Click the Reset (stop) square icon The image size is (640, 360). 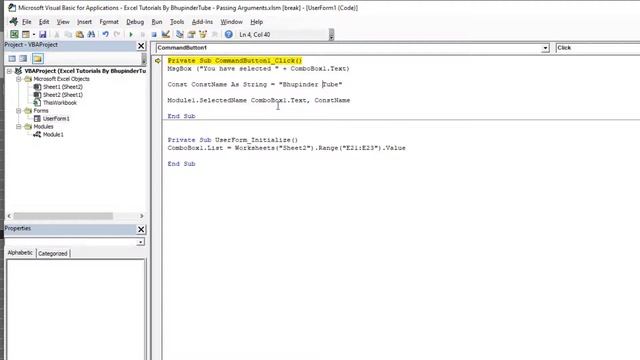pyautogui.click(x=154, y=35)
